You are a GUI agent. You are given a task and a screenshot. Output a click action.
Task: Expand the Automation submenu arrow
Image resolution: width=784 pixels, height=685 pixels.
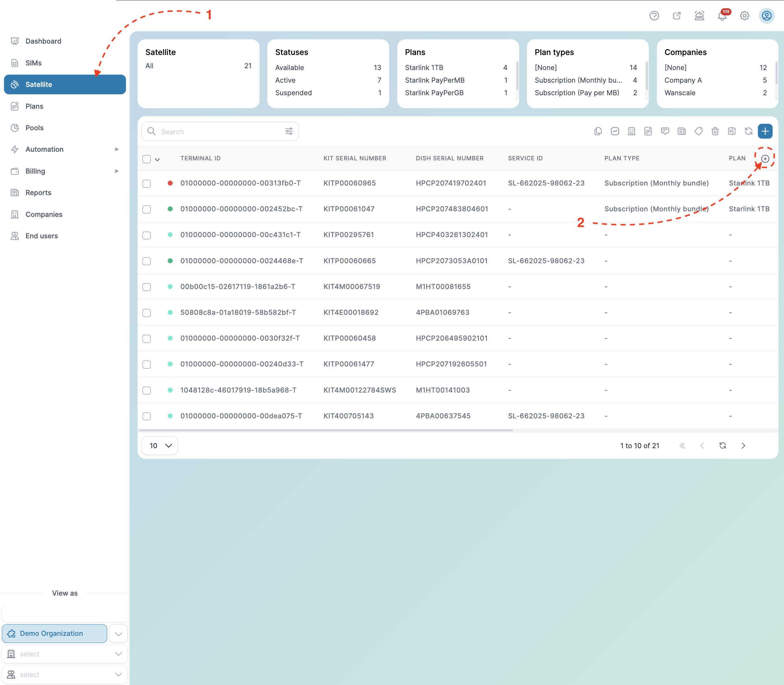(x=117, y=150)
